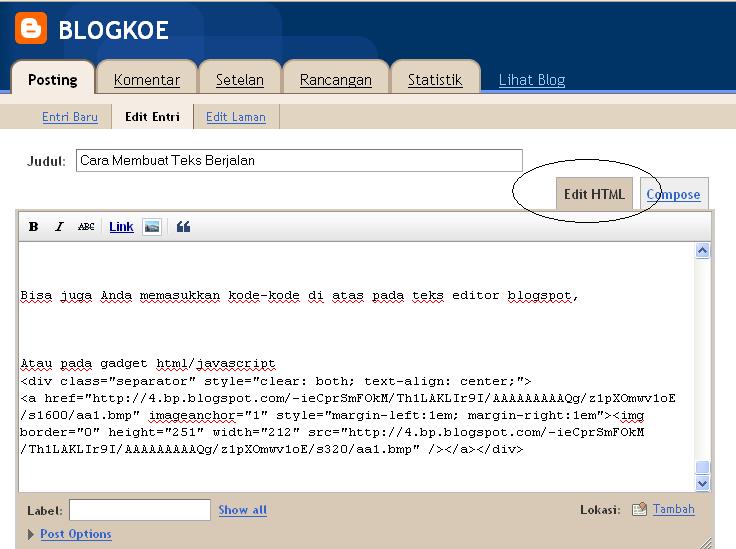Screen dimensions: 736x549
Task: Expand Post Options with the triangle
Action: (31, 534)
